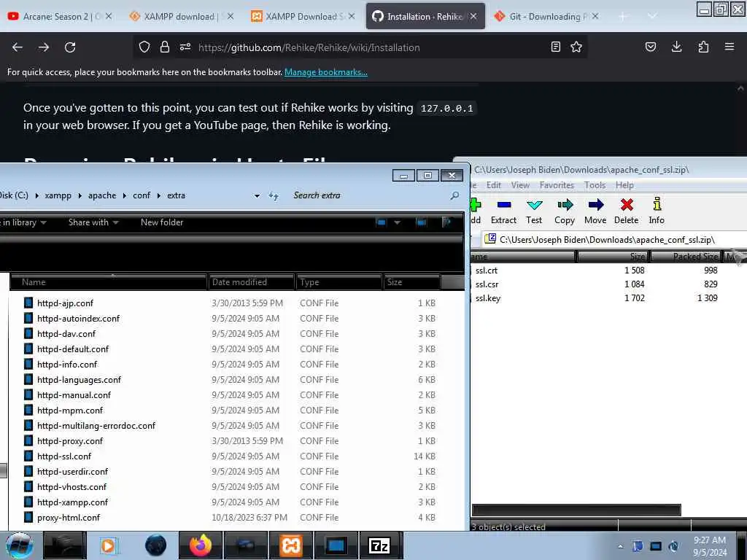Click the 7-Zip Extract button

point(503,211)
